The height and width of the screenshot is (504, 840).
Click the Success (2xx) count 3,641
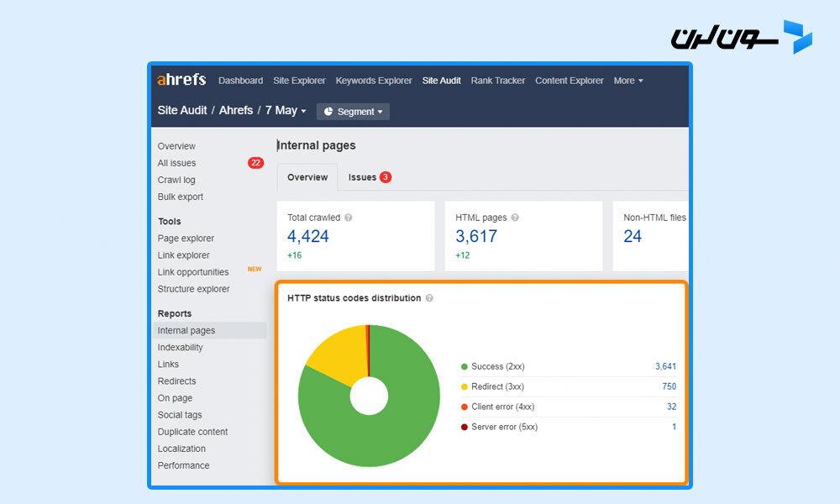coord(666,366)
